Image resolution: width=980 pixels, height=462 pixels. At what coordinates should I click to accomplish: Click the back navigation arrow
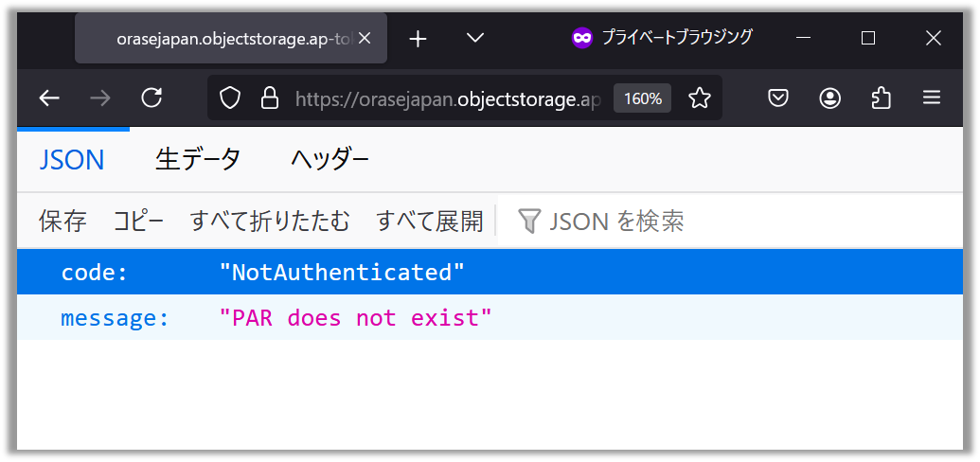click(x=49, y=98)
